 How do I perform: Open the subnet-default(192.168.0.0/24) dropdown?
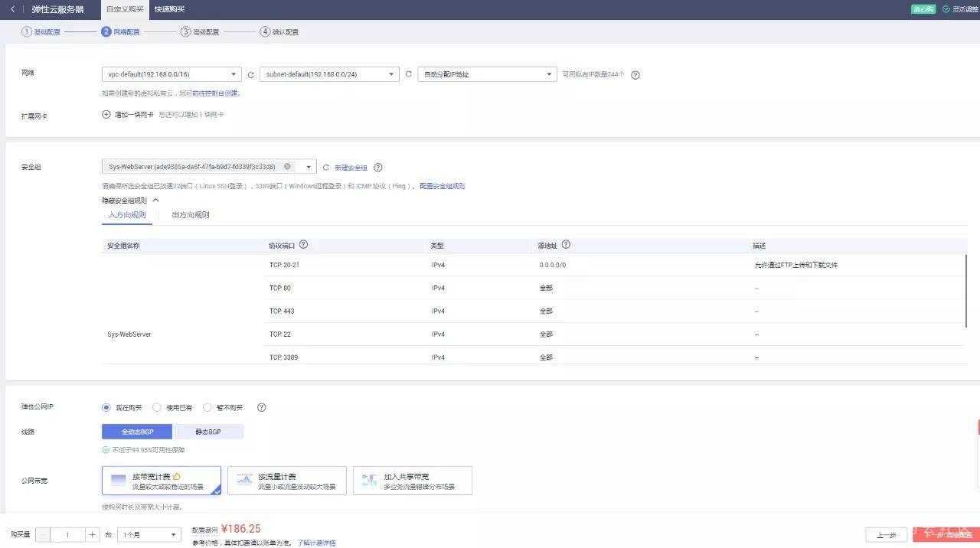[330, 74]
